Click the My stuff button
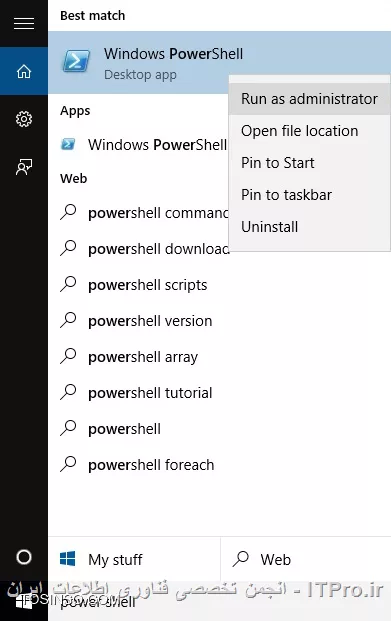Image resolution: width=391 pixels, height=621 pixels. click(x=134, y=559)
